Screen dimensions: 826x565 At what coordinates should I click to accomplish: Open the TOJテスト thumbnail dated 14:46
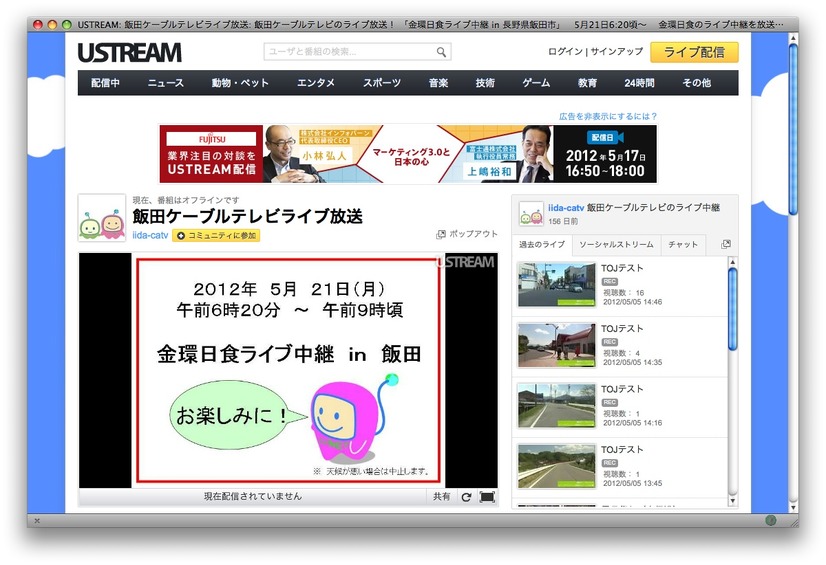tap(556, 285)
